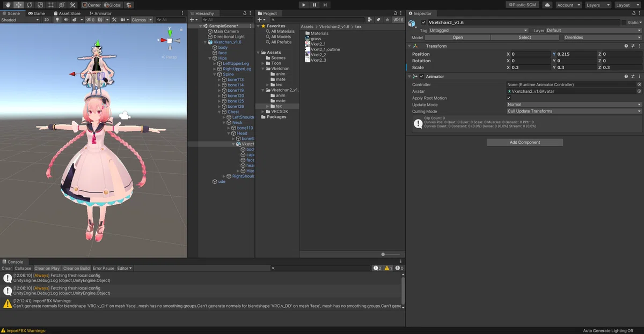Open the Layout dropdown
Screen dimensions: 644x334
coord(627,5)
